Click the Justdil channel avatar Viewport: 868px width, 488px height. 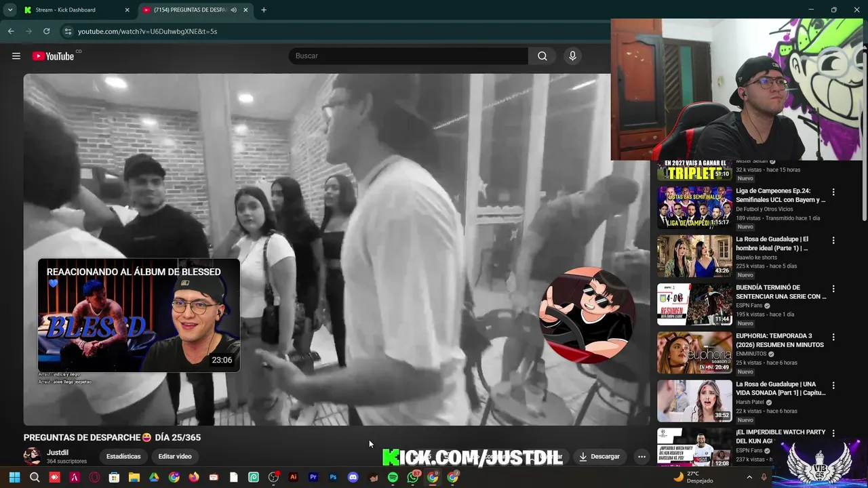click(32, 456)
